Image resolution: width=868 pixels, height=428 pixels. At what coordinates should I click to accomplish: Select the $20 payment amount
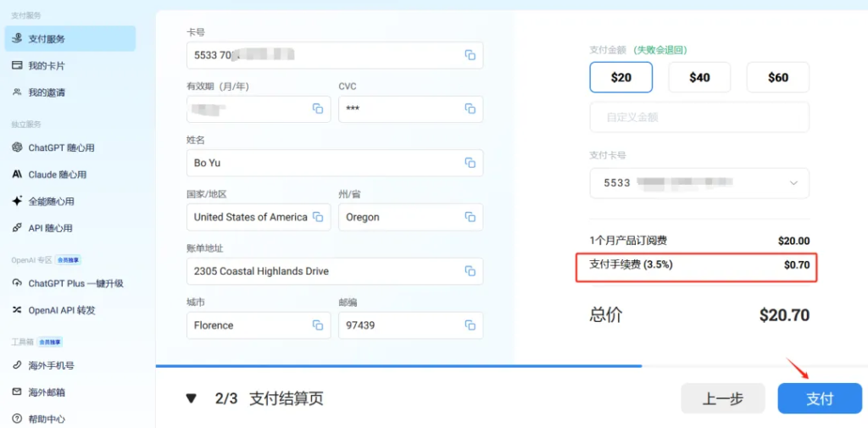[621, 77]
